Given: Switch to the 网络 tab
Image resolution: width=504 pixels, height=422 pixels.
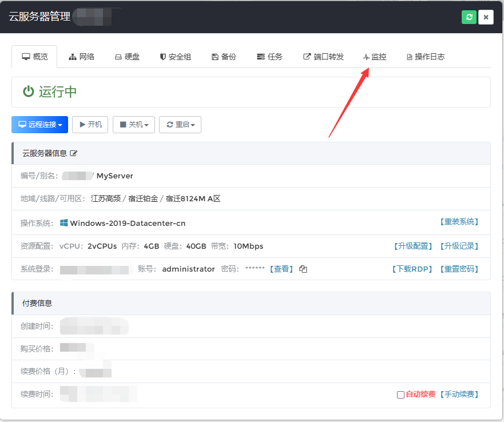Looking at the screenshot, I should [x=82, y=57].
